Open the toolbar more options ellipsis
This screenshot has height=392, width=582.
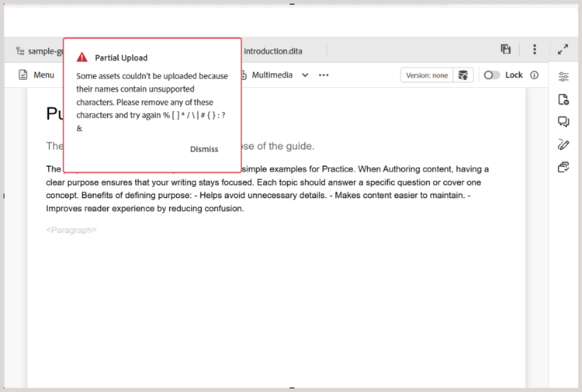point(324,75)
